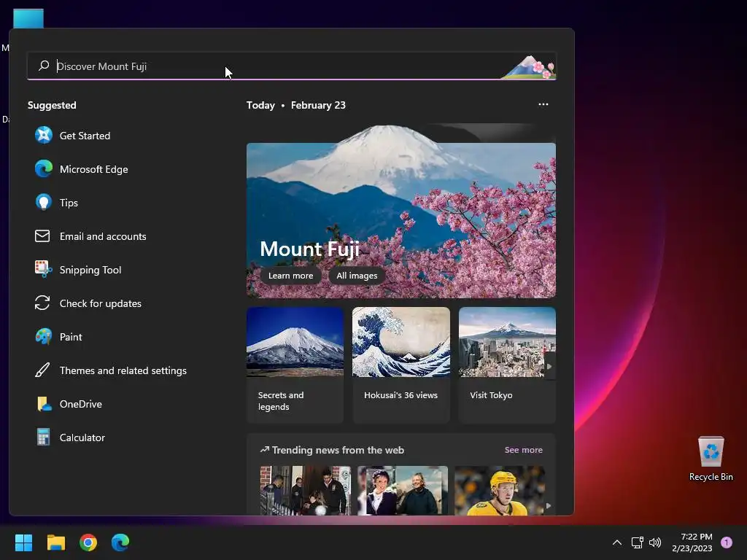Click the search field Discover Mount Fuji
This screenshot has width=747, height=560.
(292, 66)
